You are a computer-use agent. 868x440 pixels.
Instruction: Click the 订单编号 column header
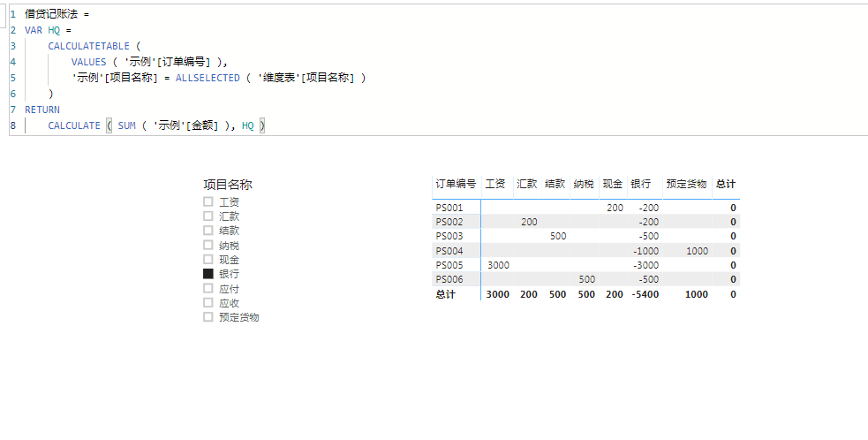pyautogui.click(x=456, y=184)
